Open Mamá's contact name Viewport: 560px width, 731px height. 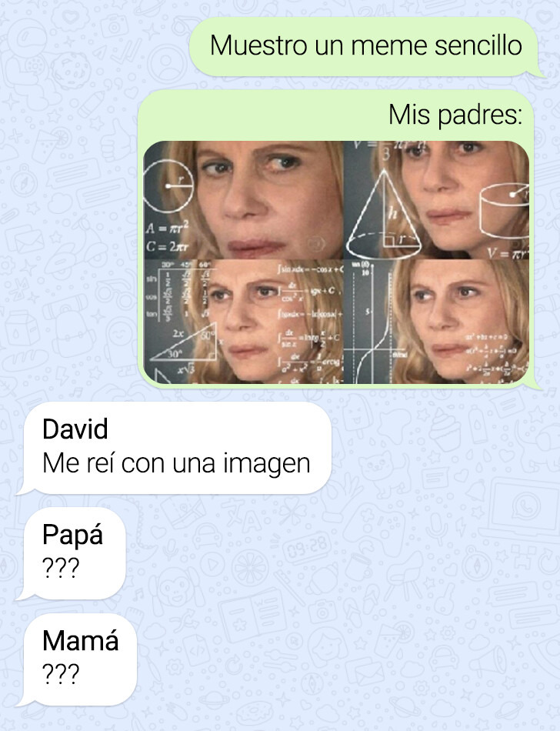80,640
